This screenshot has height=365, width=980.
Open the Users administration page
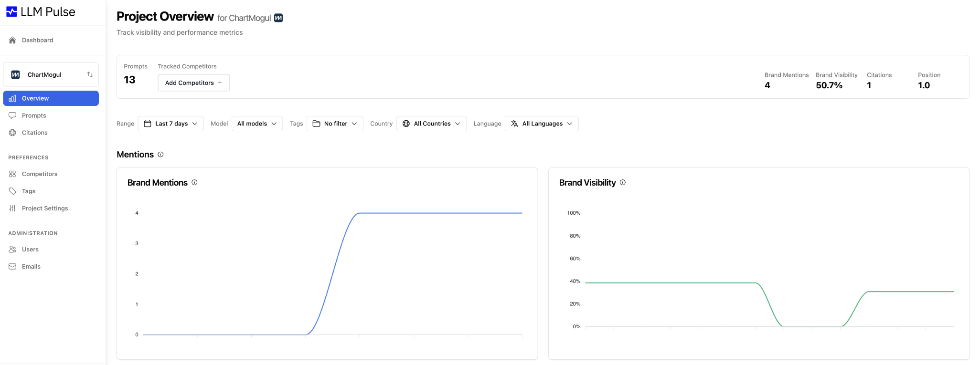[51, 250]
